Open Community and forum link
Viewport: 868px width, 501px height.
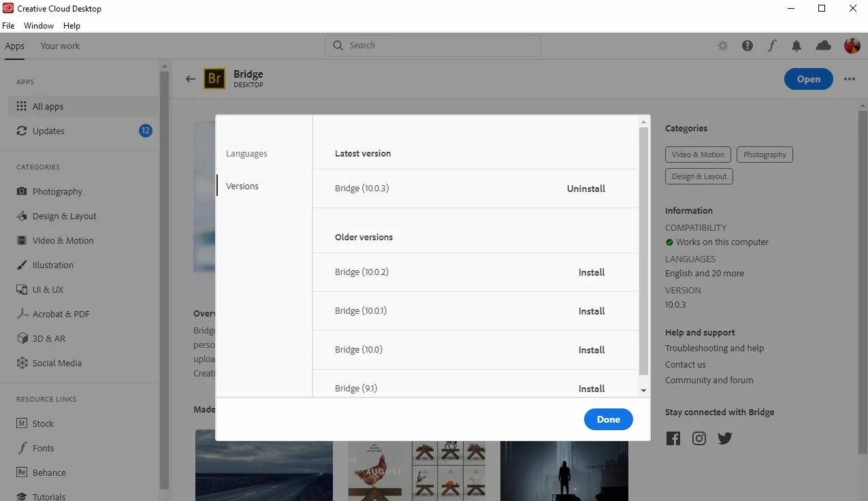tap(709, 381)
